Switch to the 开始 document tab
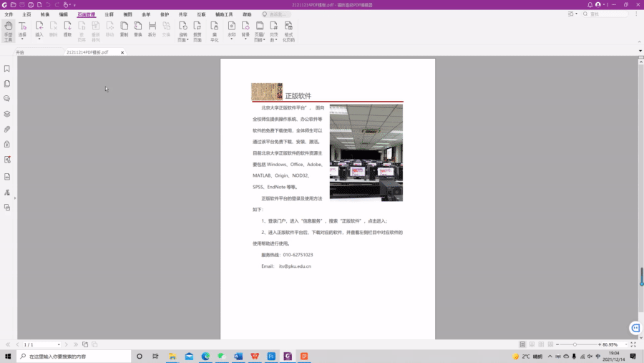The height and width of the screenshot is (363, 644). [20, 52]
